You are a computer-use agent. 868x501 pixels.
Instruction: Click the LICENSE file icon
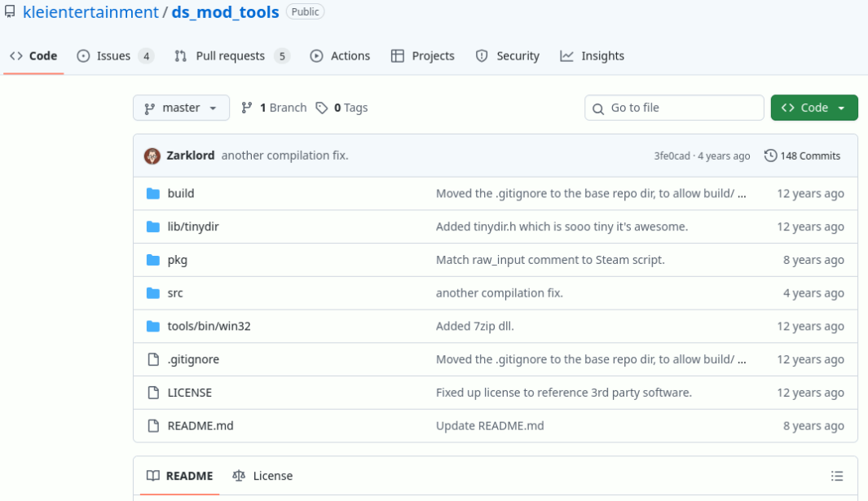pos(152,393)
